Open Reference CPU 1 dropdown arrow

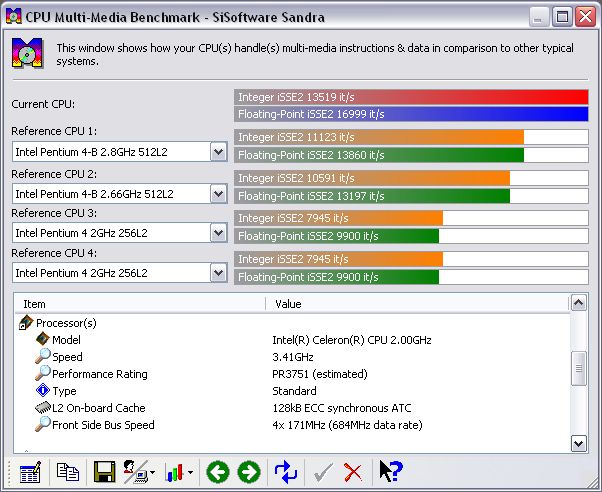[218, 152]
